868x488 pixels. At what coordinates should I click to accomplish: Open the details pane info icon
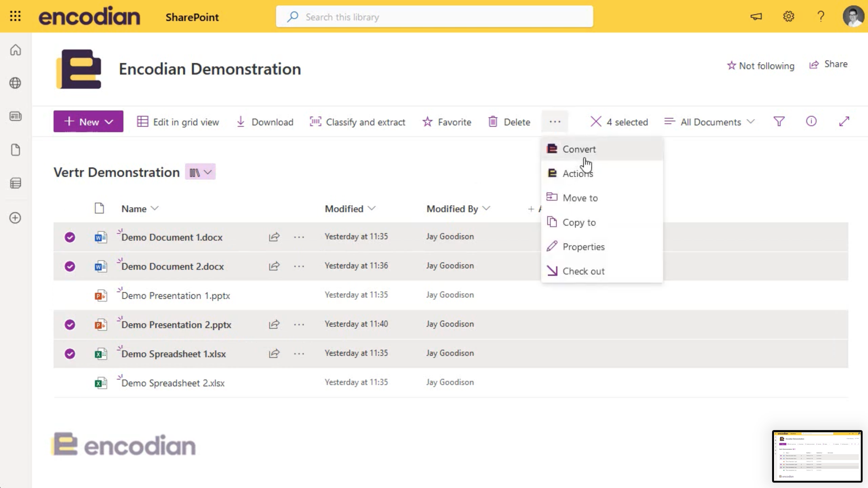(811, 122)
